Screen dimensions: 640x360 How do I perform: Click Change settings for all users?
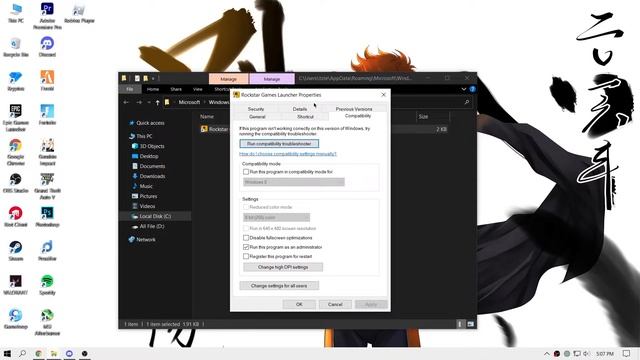pyautogui.click(x=279, y=286)
